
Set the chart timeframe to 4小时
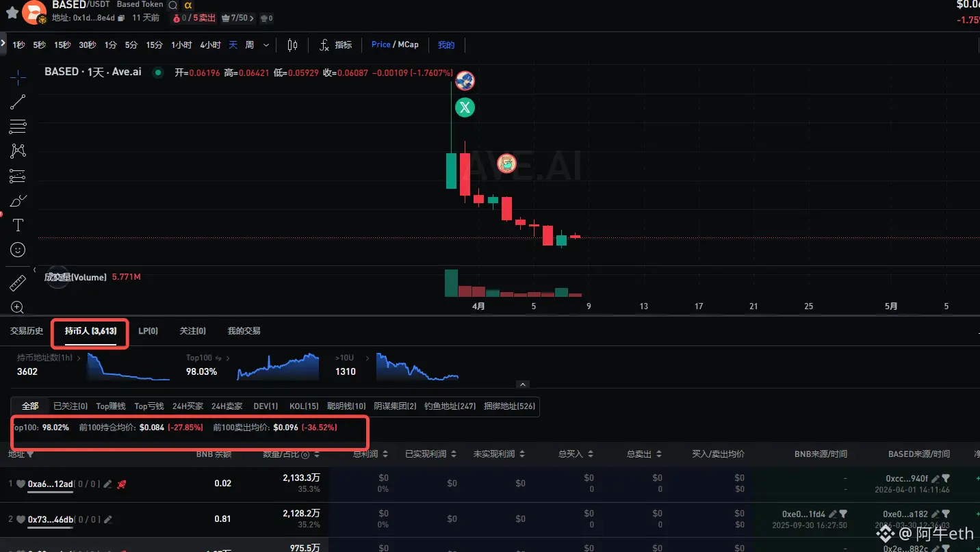pyautogui.click(x=210, y=45)
